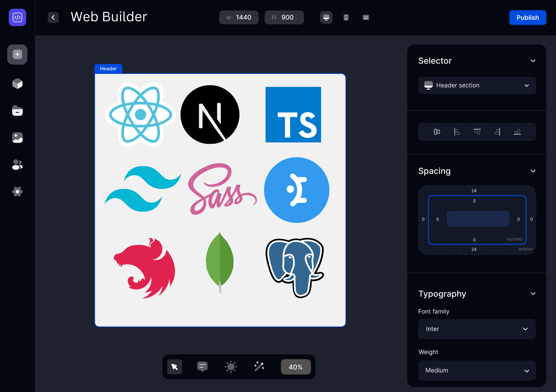The image size is (556, 392).
Task: Open the Header section selector dropdown
Action: 477,86
